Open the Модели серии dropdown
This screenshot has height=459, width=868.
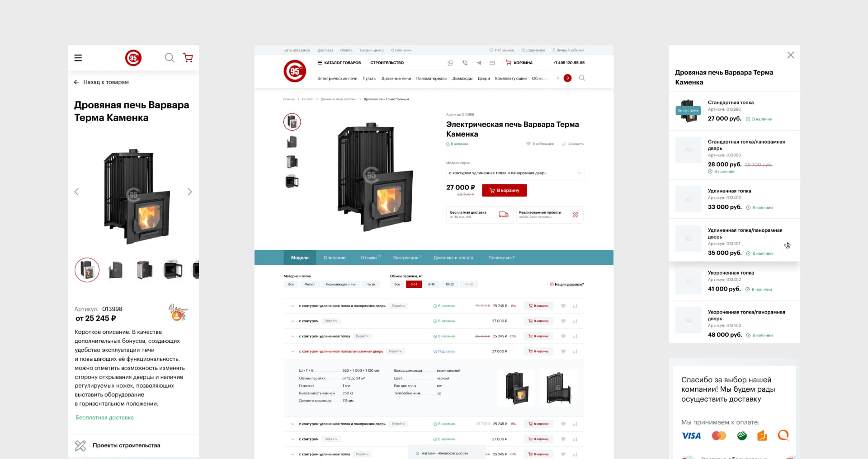(514, 173)
